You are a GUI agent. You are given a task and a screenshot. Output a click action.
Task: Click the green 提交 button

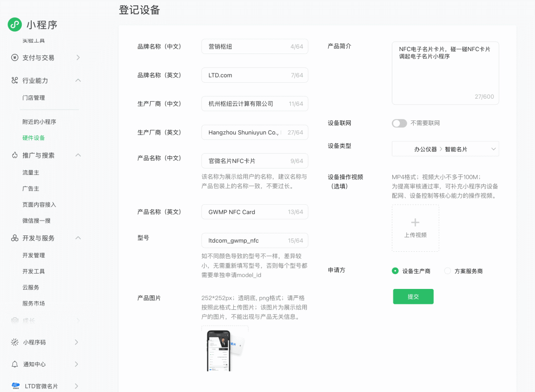413,296
